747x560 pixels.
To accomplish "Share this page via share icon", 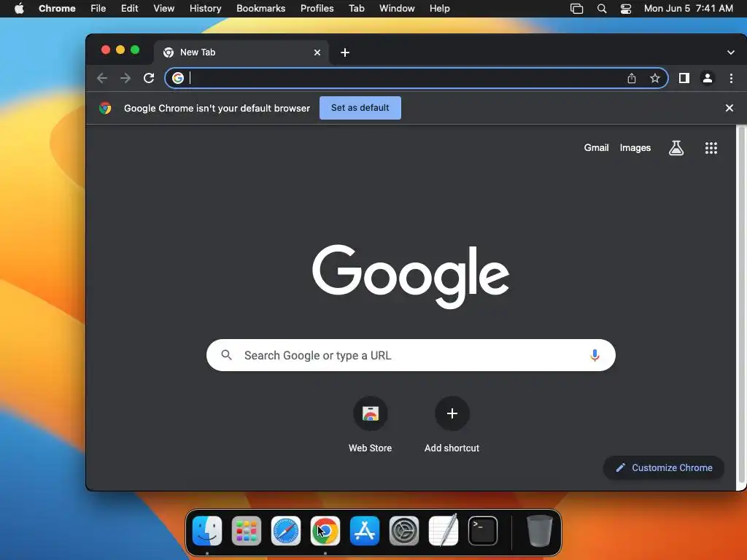I will coord(632,78).
